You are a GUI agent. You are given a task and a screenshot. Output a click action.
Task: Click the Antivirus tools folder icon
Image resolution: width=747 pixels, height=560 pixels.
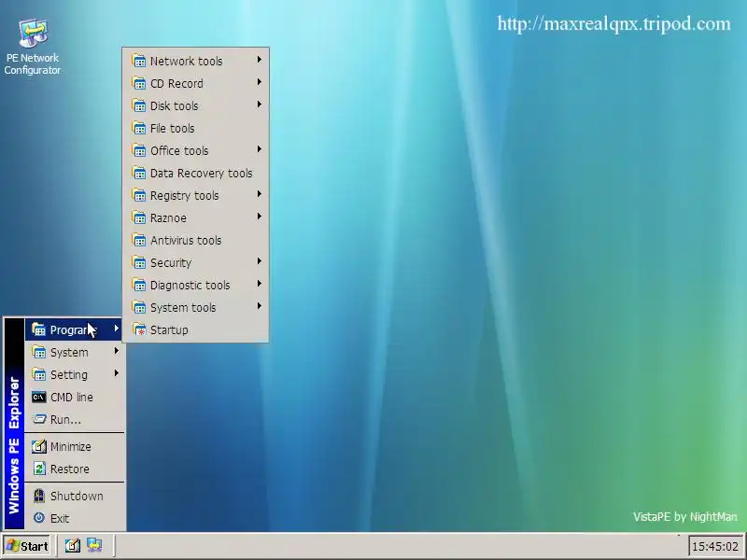pyautogui.click(x=138, y=240)
